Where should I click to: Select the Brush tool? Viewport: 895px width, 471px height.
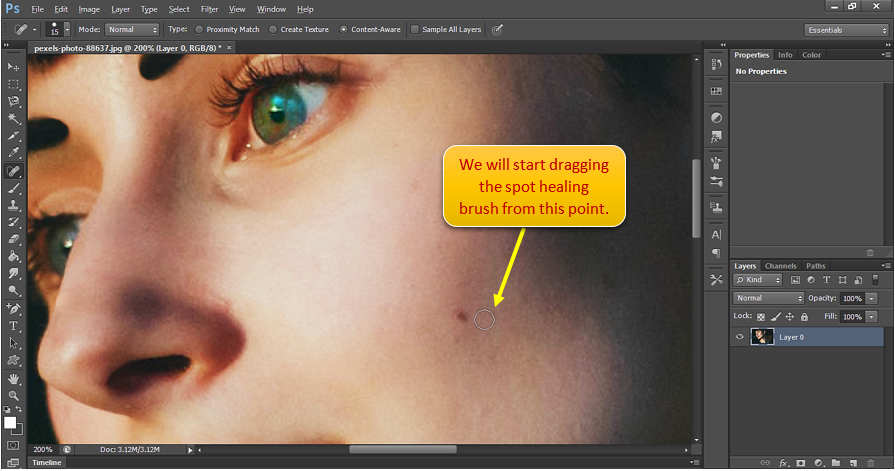click(x=13, y=188)
